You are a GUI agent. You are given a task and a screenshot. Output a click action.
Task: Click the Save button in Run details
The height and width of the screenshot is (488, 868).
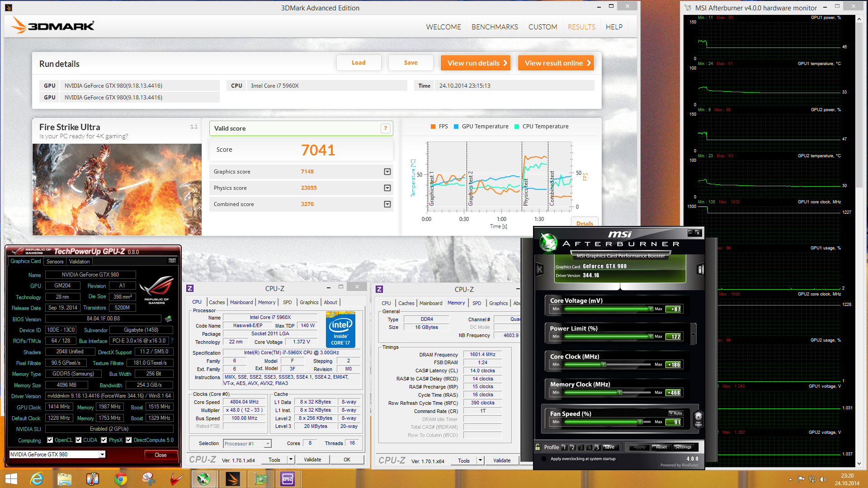(410, 63)
